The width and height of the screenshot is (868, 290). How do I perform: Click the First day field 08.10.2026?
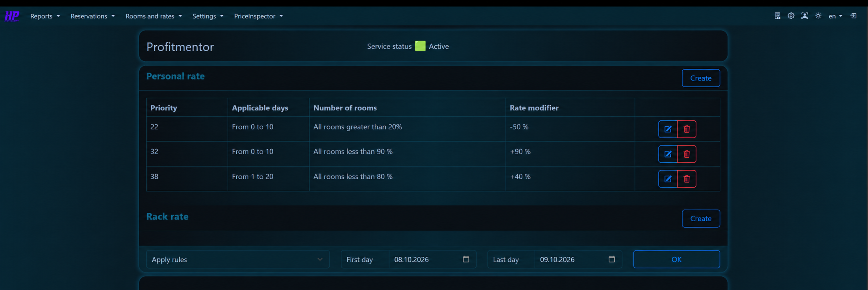[x=432, y=259]
